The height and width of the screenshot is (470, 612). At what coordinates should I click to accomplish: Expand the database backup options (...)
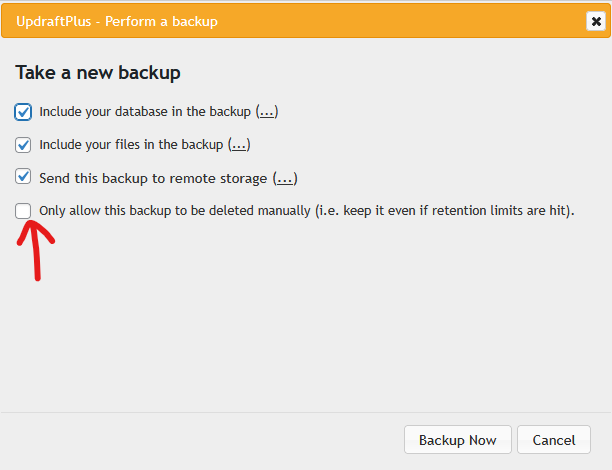[x=267, y=112]
